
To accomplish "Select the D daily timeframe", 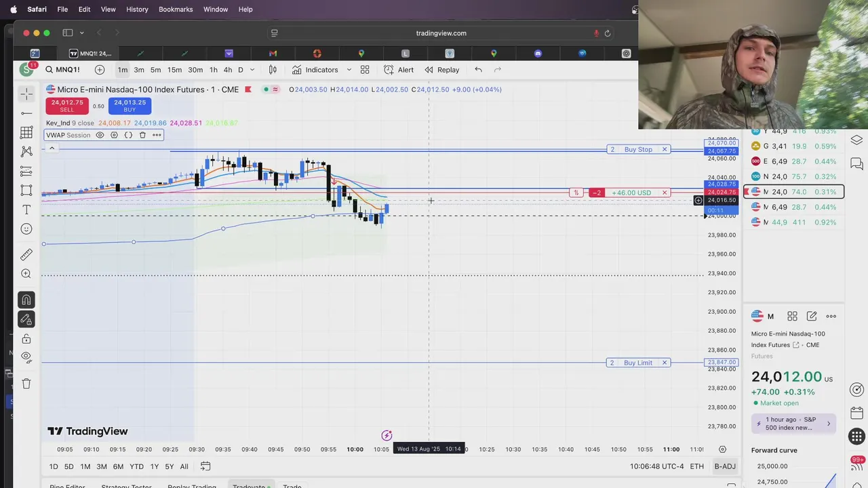I will (x=240, y=70).
